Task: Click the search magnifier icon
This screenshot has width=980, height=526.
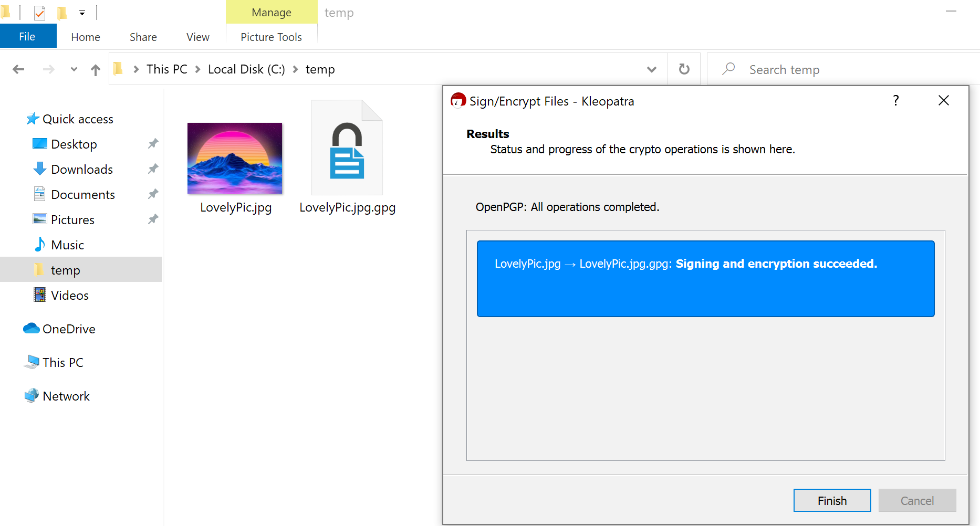Action: (x=728, y=69)
